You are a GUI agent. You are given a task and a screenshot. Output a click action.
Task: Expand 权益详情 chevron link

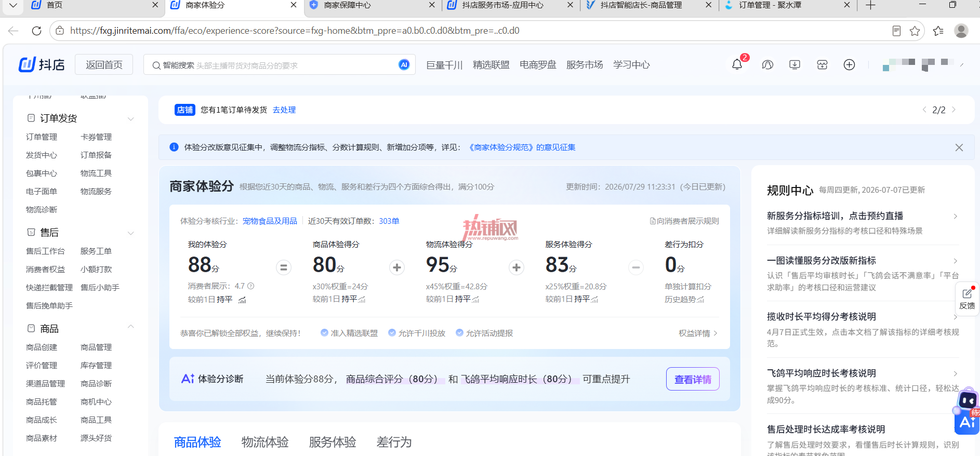tap(698, 333)
